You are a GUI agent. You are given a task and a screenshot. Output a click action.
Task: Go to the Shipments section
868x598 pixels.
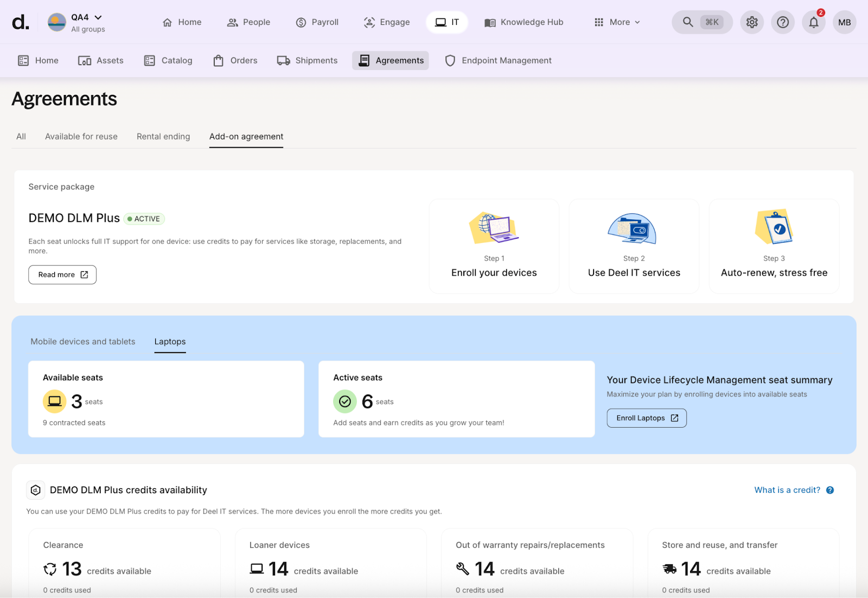pyautogui.click(x=308, y=61)
